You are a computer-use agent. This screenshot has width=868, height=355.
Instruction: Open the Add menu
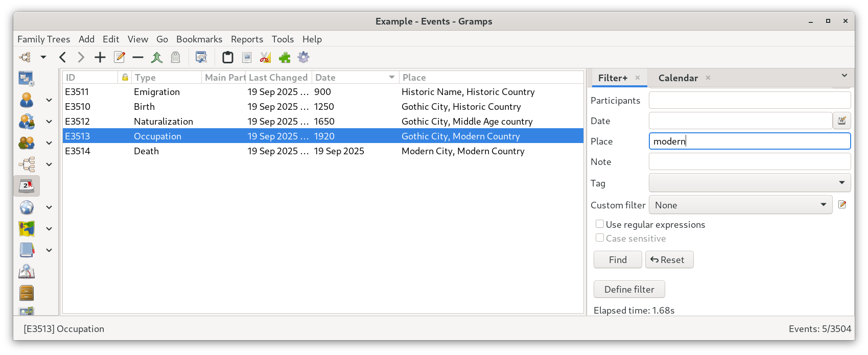click(x=86, y=39)
